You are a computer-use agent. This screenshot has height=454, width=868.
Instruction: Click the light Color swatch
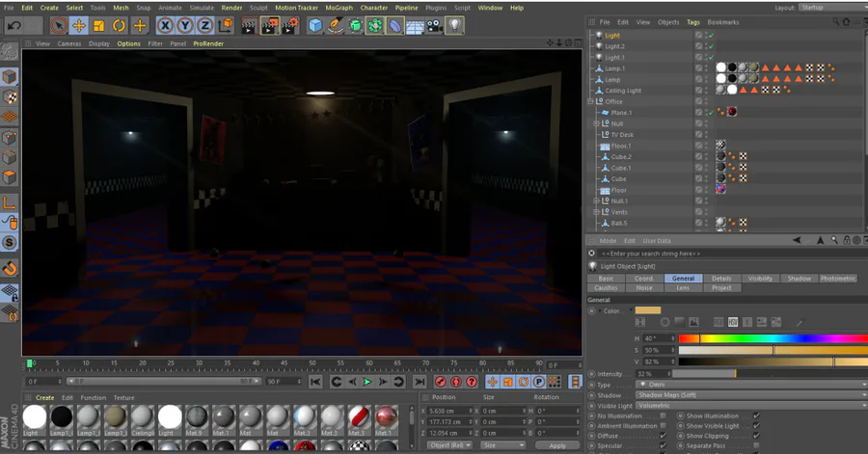click(648, 310)
